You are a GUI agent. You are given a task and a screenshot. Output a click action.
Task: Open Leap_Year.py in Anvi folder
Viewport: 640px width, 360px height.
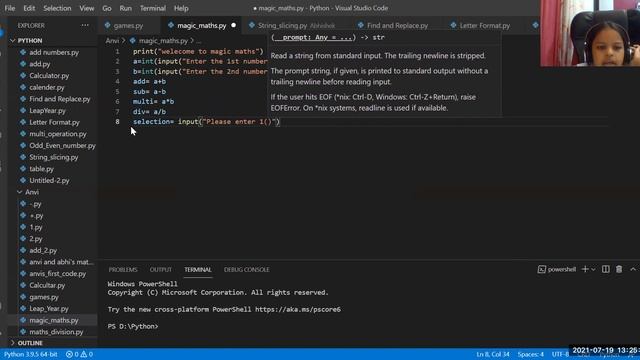[49, 309]
